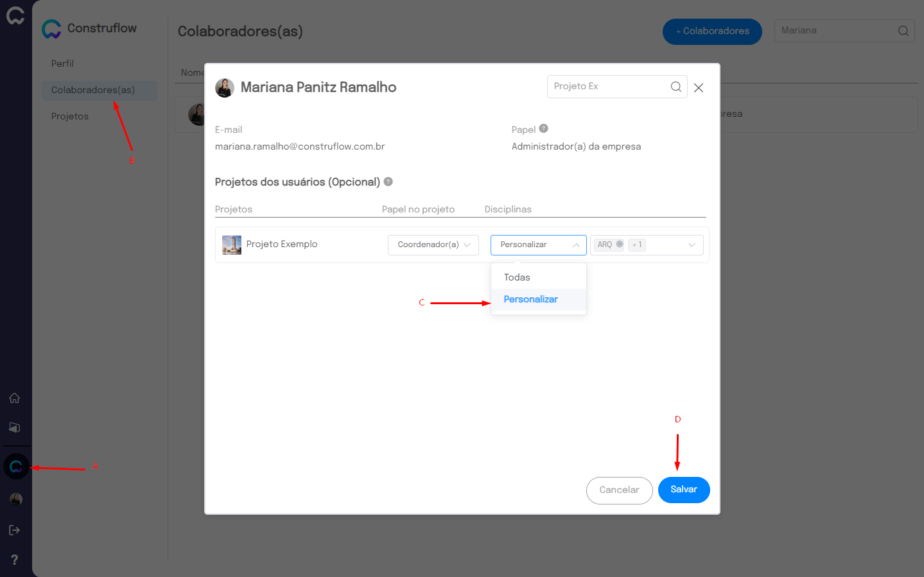Choose Personalizar option in dropdown list

(530, 299)
